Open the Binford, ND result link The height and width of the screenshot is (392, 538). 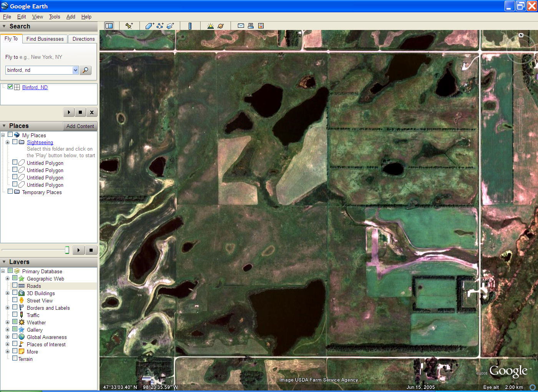click(x=35, y=87)
